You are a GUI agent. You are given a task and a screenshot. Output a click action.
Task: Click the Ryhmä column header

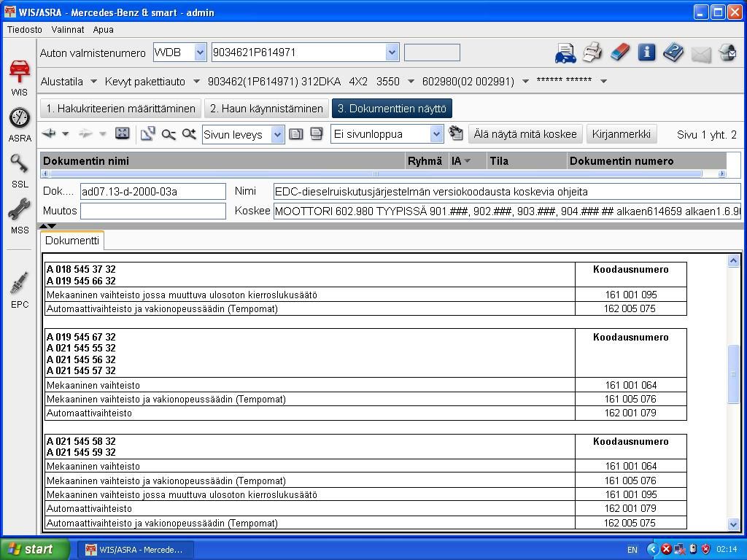(427, 161)
